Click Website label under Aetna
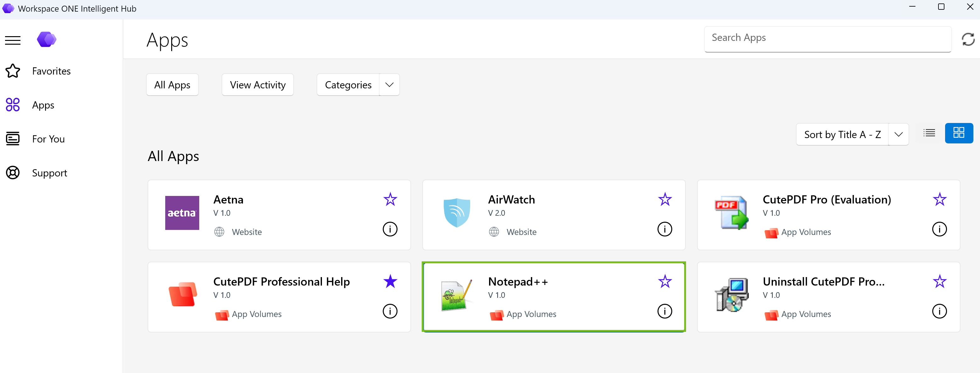Screen dimensions: 980x373 (x=247, y=232)
